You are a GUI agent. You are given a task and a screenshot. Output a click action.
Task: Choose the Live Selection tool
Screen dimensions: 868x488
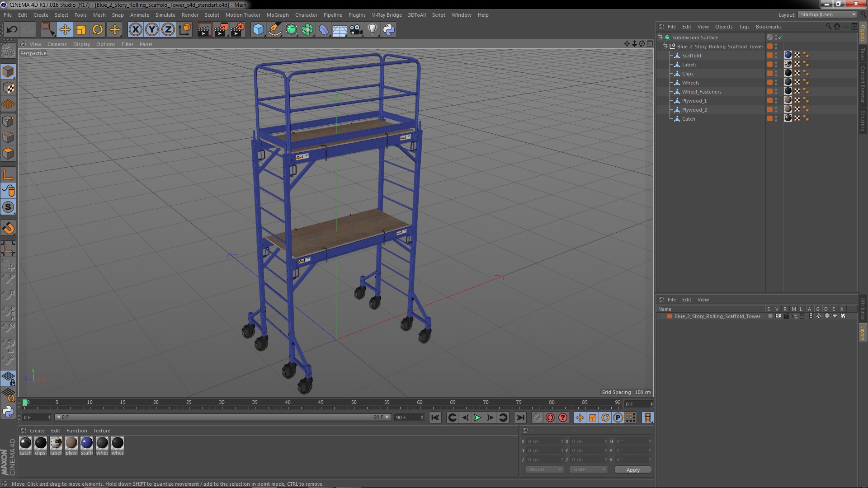click(47, 30)
